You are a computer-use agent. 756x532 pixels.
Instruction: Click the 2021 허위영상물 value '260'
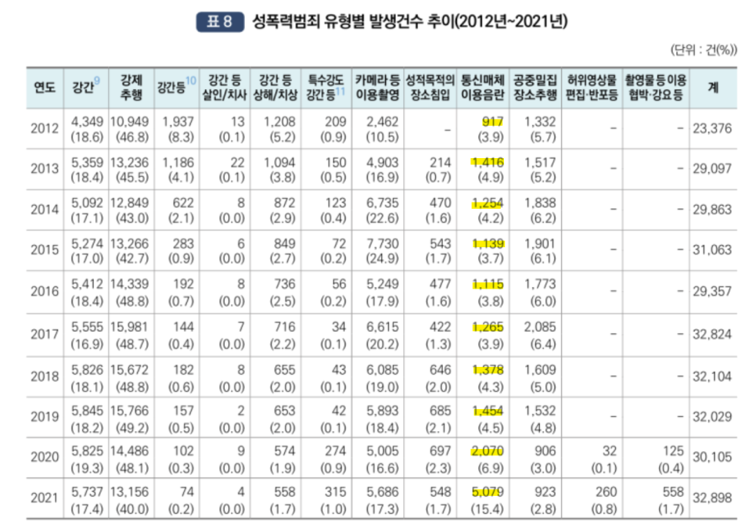tap(606, 492)
